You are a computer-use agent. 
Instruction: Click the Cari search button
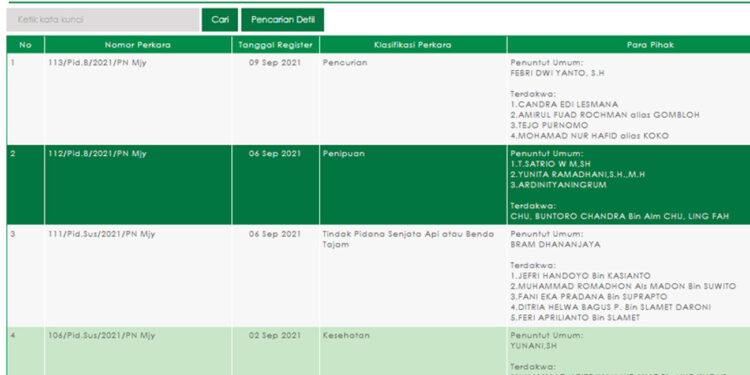(x=220, y=20)
